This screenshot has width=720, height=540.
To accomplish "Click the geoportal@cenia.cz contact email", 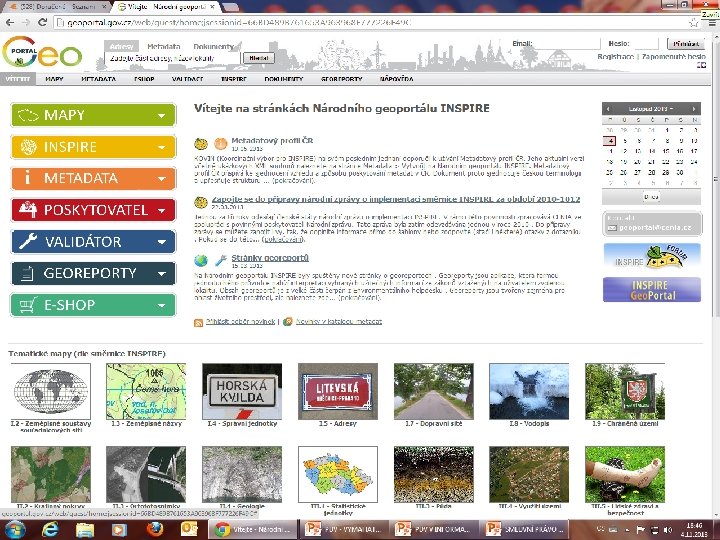I will [655, 227].
